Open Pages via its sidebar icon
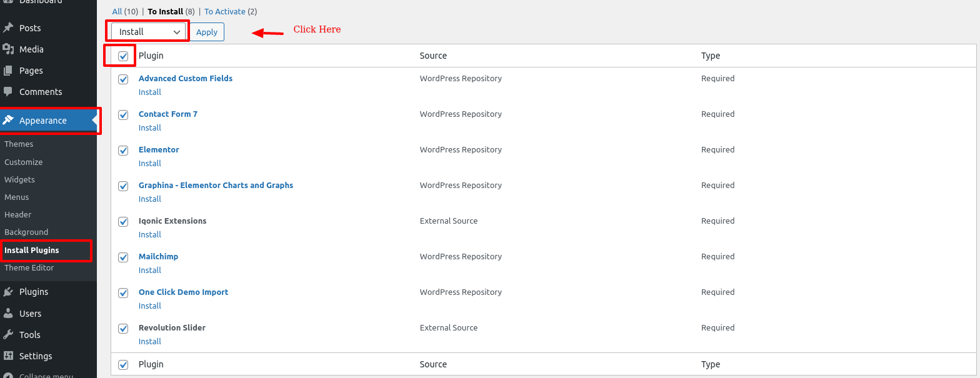 [8, 71]
